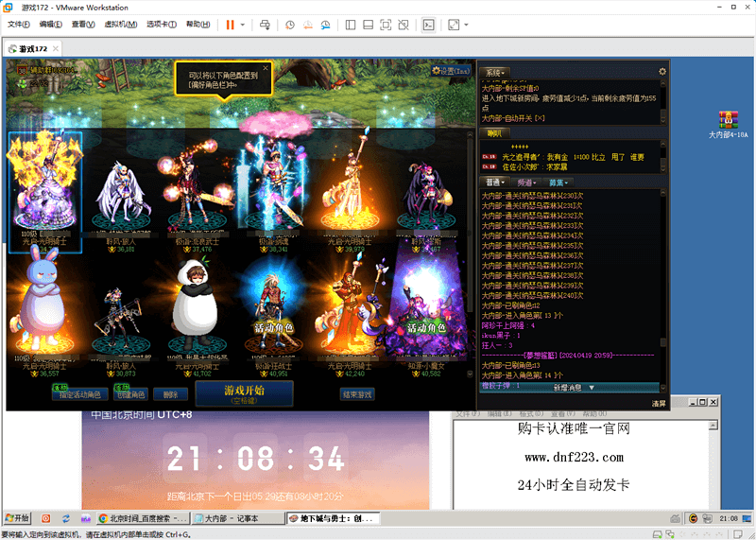
Task: Click the 创建角色 button
Action: 130,394
